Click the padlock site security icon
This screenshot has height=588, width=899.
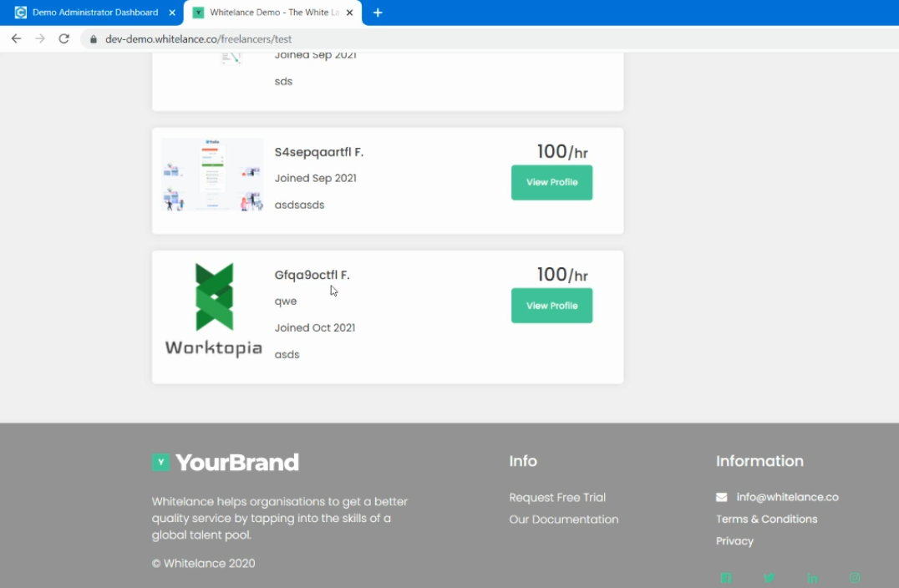pos(93,39)
